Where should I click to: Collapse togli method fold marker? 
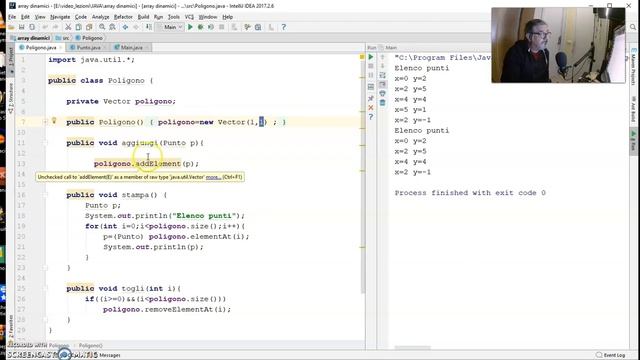45,288
